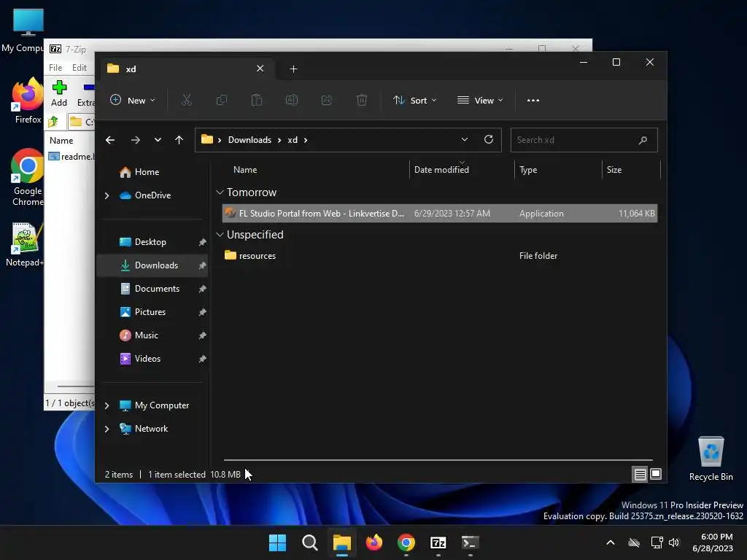This screenshot has width=747, height=560.
Task: Go up one folder with up arrow
Action: pos(179,140)
